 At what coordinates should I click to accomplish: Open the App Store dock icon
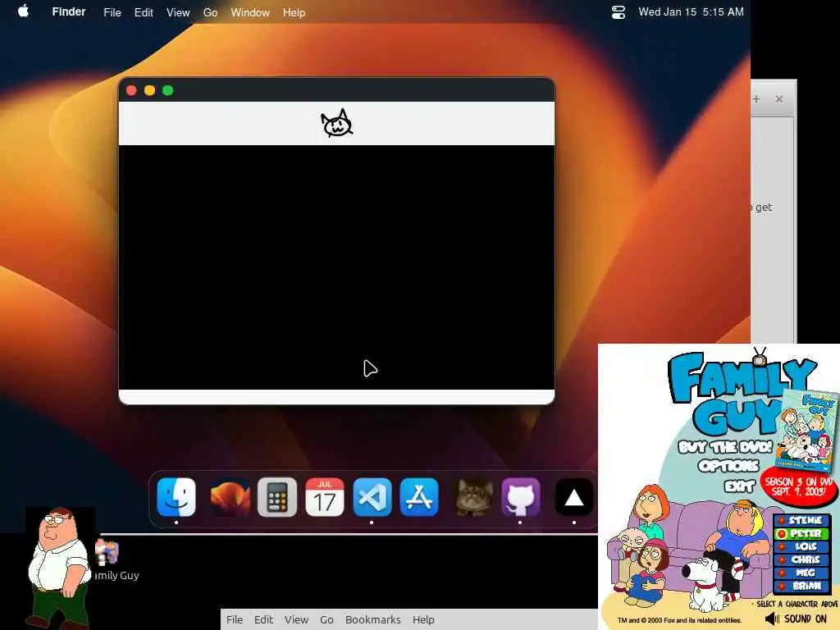coord(419,496)
